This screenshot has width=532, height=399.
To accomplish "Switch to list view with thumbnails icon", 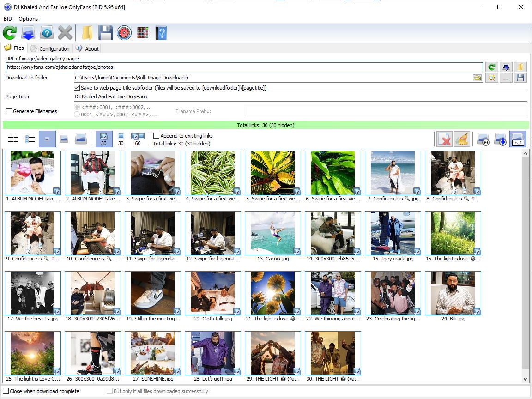I will coord(30,139).
